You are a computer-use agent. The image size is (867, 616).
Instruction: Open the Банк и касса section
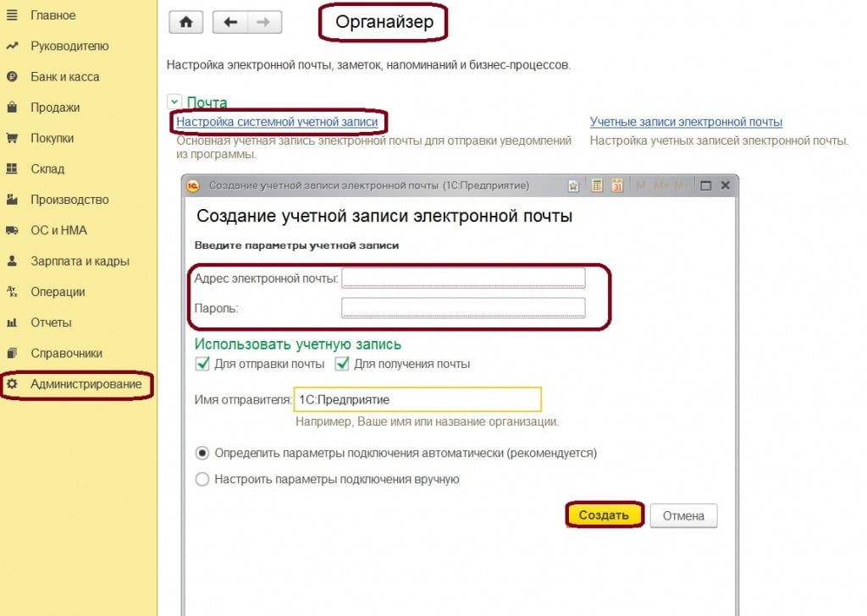(65, 77)
